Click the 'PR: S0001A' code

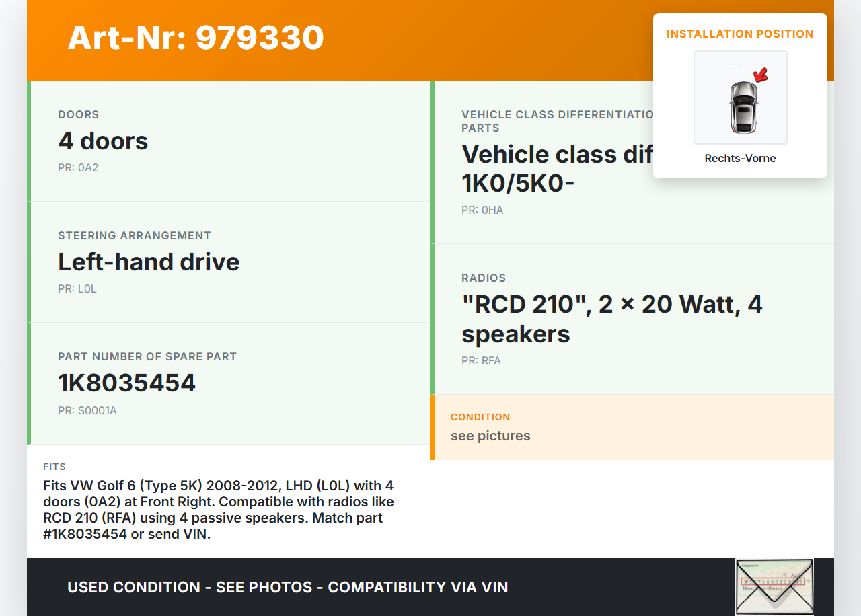coord(87,410)
